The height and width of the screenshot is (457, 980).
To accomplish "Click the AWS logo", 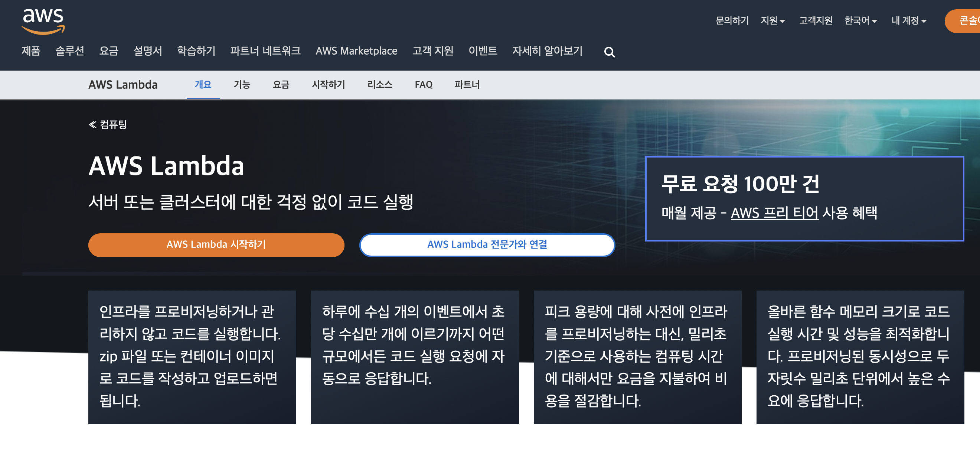I will 43,21.
